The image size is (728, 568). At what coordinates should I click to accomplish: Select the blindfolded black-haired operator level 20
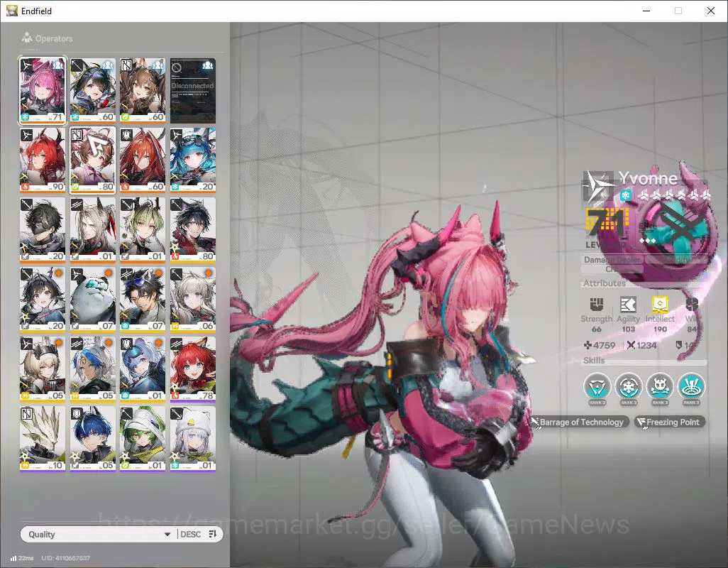click(x=43, y=230)
